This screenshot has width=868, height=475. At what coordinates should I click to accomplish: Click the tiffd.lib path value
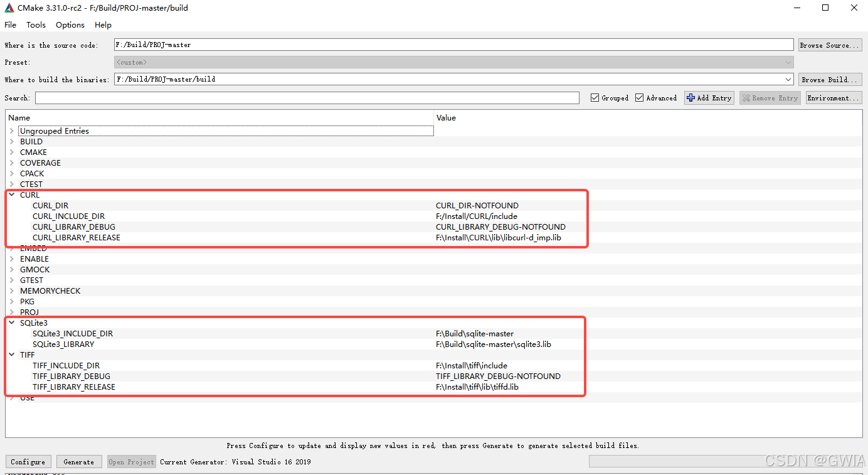[477, 387]
